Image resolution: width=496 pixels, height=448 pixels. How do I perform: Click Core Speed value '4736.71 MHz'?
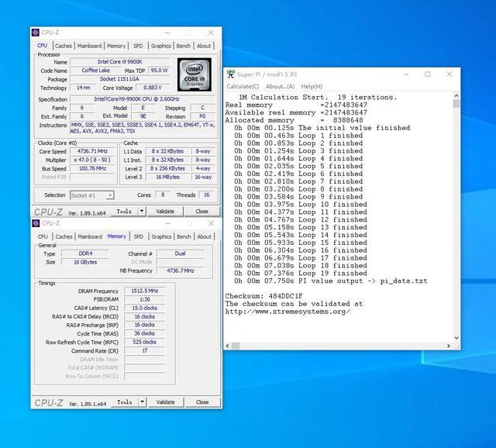point(92,151)
